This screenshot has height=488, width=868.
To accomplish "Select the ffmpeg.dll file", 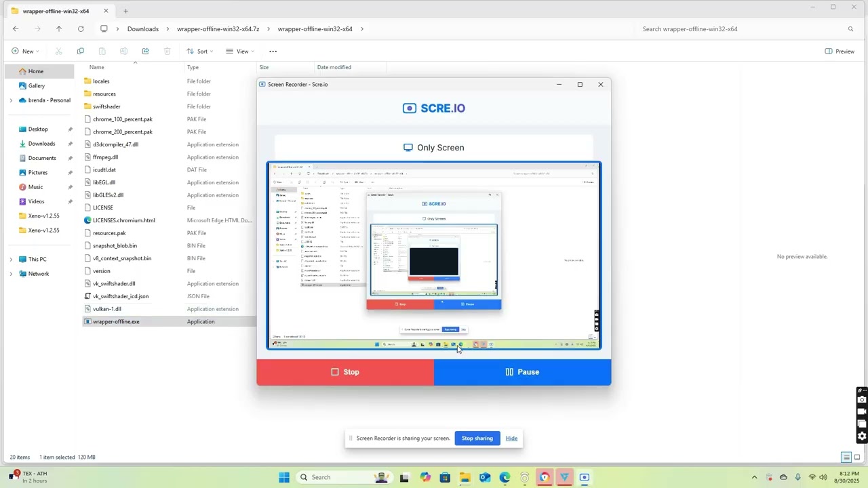I will click(x=105, y=157).
